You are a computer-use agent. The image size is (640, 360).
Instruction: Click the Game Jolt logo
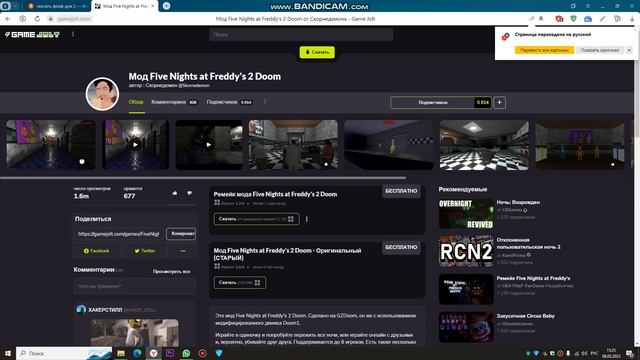click(x=32, y=35)
